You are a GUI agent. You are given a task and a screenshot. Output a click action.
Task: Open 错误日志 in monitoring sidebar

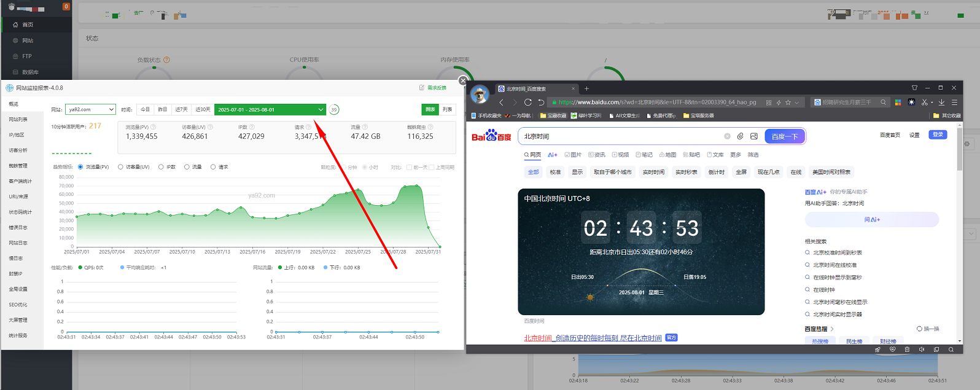(18, 227)
